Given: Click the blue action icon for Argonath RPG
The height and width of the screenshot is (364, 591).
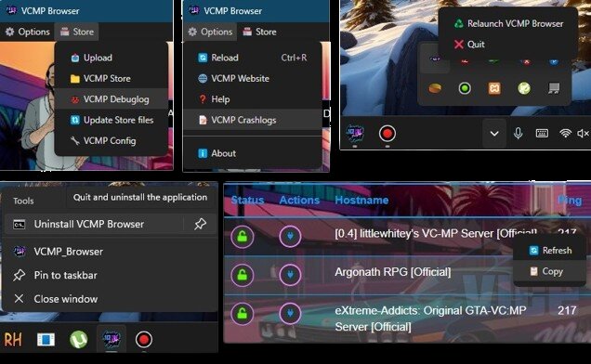Looking at the screenshot, I should 290,275.
